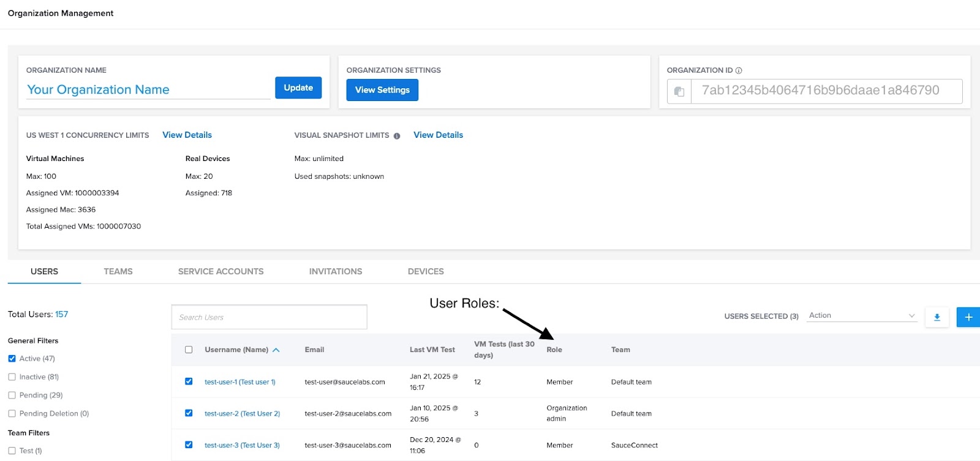Image resolution: width=980 pixels, height=461 pixels.
Task: Click the download users icon
Action: (937, 317)
